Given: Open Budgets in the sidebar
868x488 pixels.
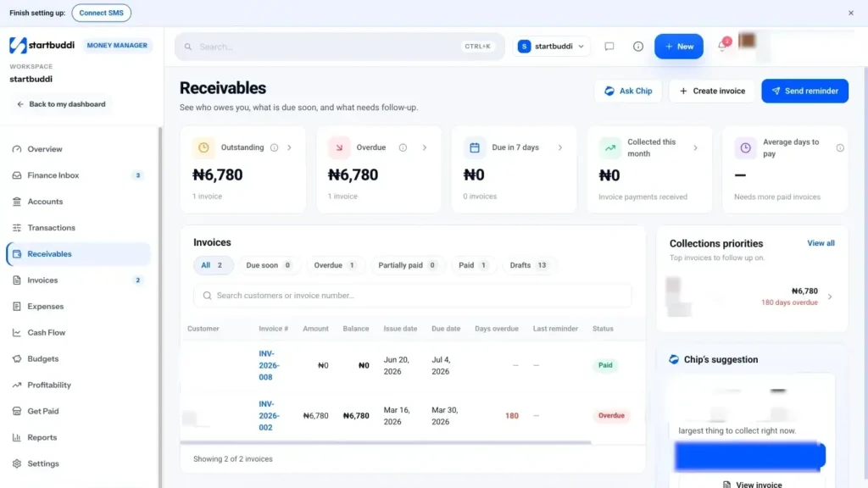Looking at the screenshot, I should (x=78, y=358).
